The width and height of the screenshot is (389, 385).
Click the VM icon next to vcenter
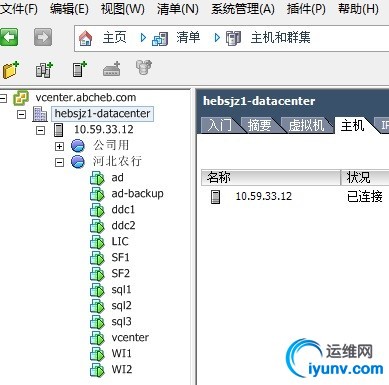[x=97, y=338]
